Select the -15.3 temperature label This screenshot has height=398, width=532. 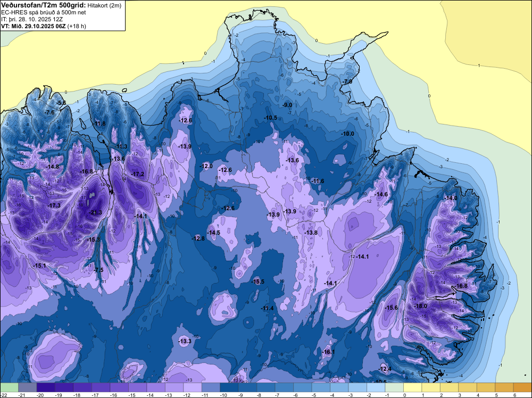click(94, 239)
